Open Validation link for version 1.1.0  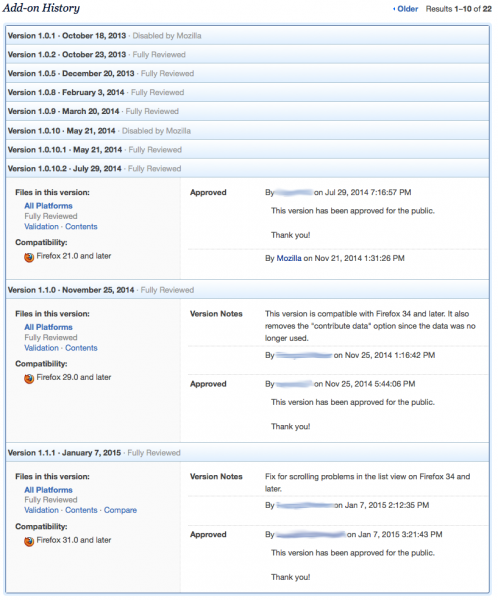coord(41,348)
